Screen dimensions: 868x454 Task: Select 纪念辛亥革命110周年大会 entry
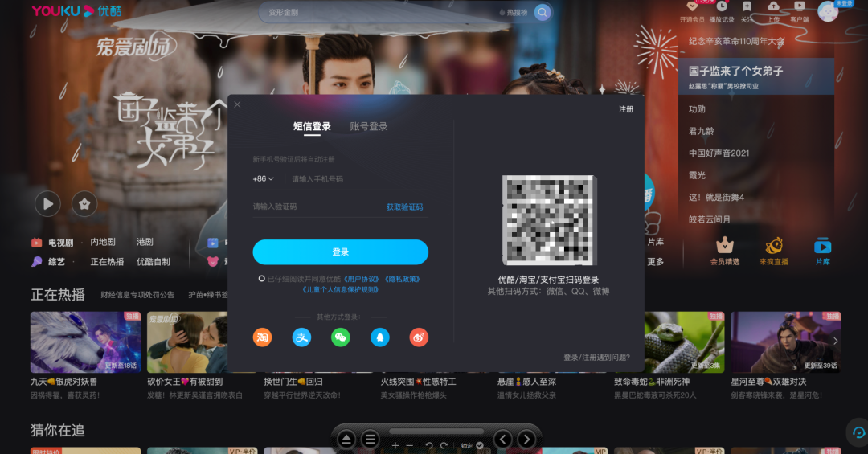click(x=736, y=41)
